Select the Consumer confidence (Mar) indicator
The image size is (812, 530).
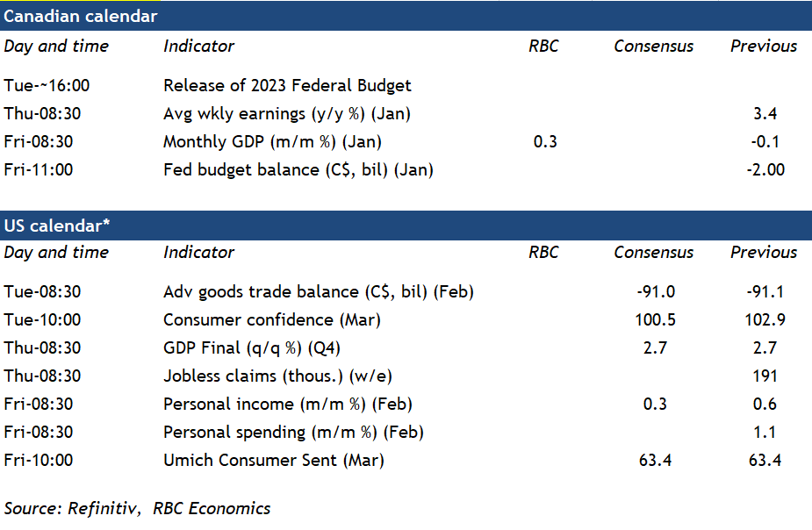(272, 320)
